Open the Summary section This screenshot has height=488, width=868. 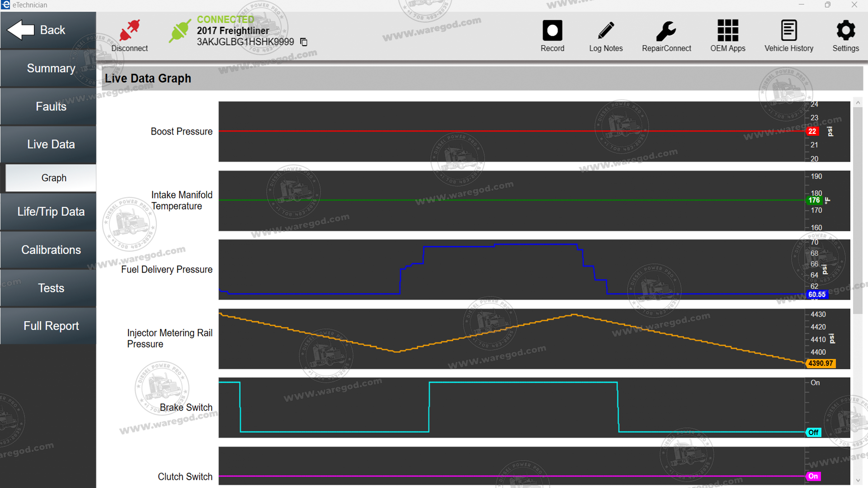pyautogui.click(x=51, y=68)
